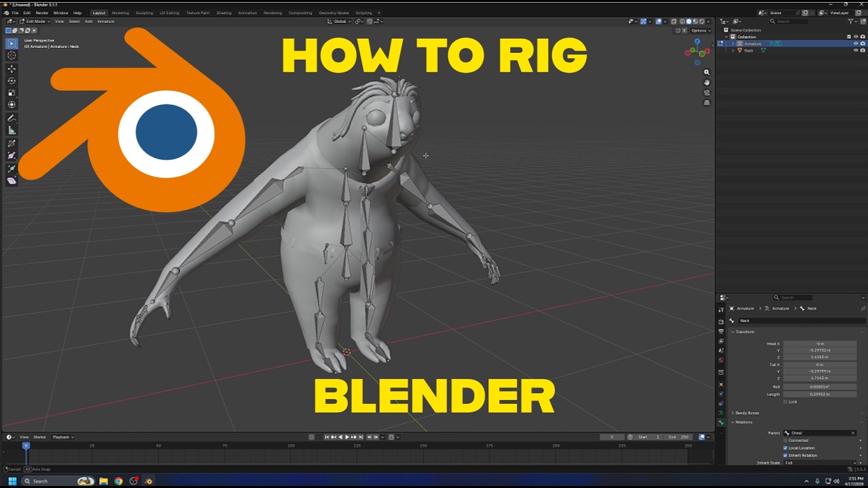Click the Neck bone name field
The width and height of the screenshot is (868, 488).
pyautogui.click(x=801, y=321)
